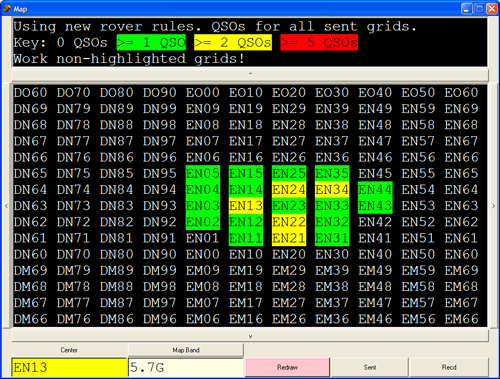
Task: Select the green grid cell EN14
Action: [246, 190]
